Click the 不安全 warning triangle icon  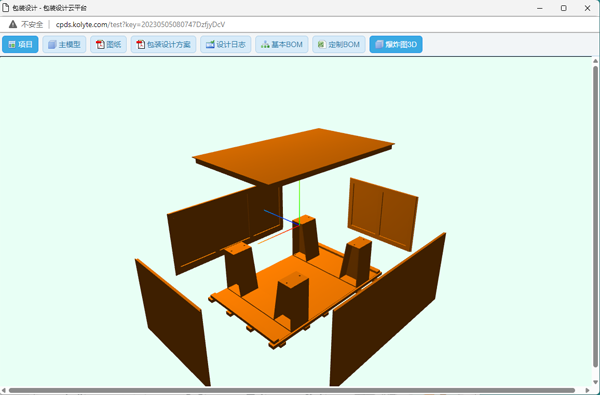click(13, 24)
